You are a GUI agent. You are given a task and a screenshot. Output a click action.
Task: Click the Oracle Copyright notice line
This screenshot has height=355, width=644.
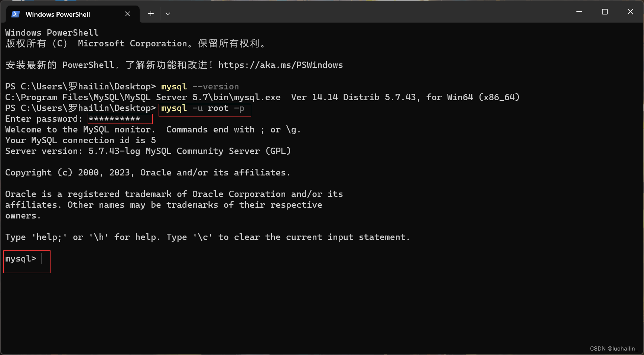(147, 172)
